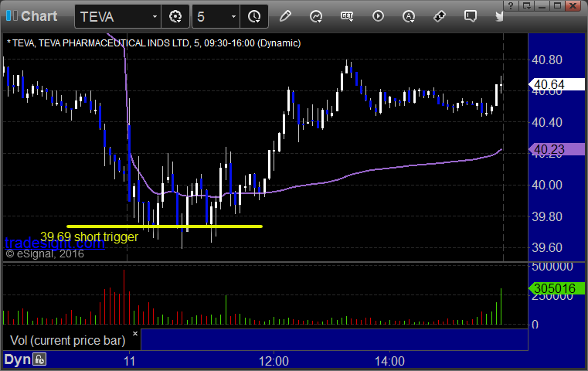Click the green 305016 volume marker
This screenshot has height=371, width=588.
click(557, 288)
